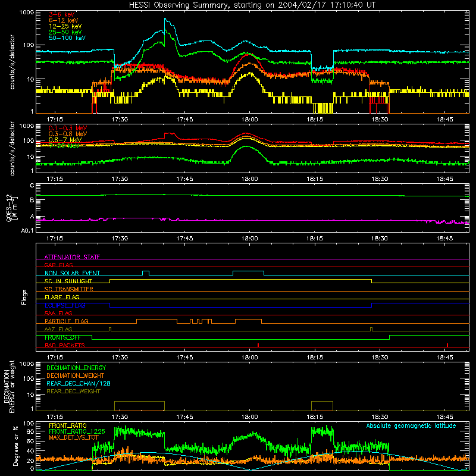Click the 0.3-0.8 MeV legend label
Viewport: 476px width, 476px height.
click(x=68, y=134)
